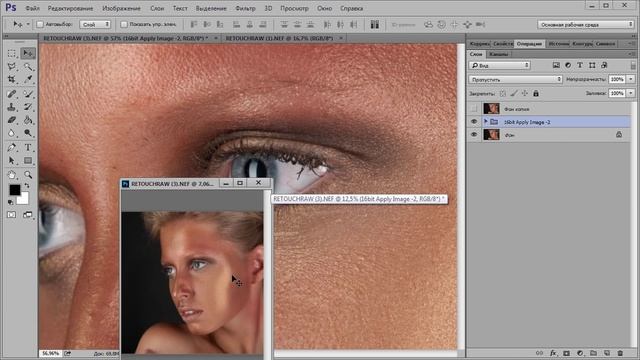
Task: Toggle lock position
Action: pyautogui.click(x=525, y=93)
